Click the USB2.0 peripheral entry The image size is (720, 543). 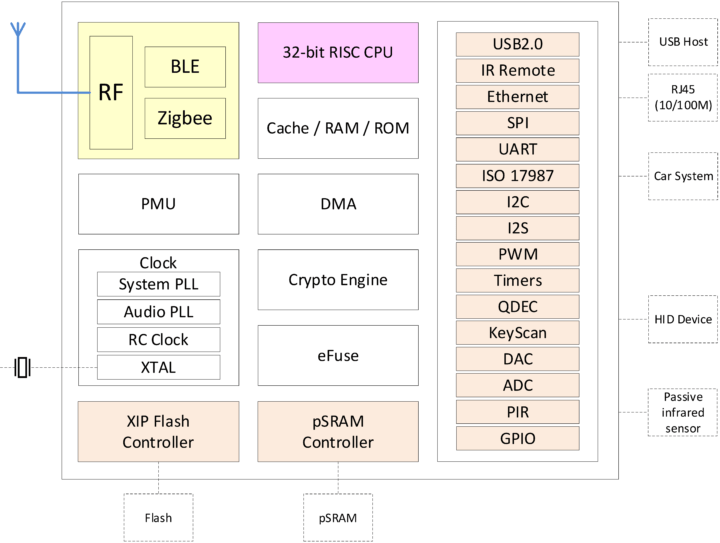click(518, 44)
